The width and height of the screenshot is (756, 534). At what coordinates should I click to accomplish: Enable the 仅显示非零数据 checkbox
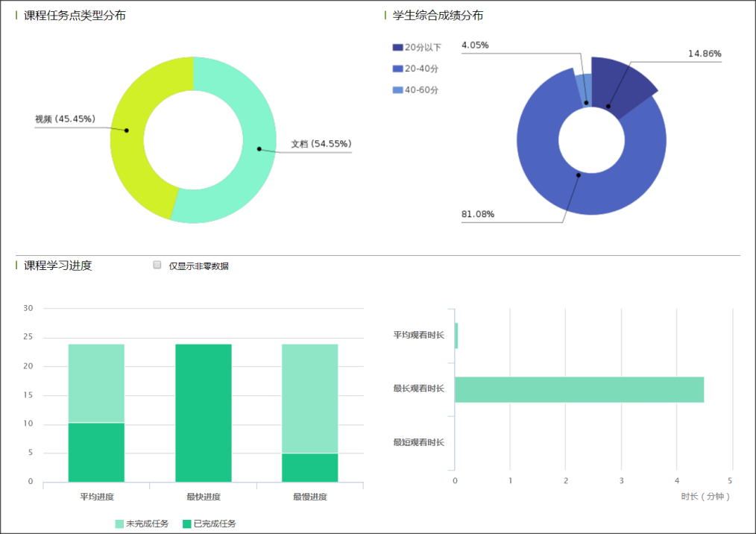[157, 265]
